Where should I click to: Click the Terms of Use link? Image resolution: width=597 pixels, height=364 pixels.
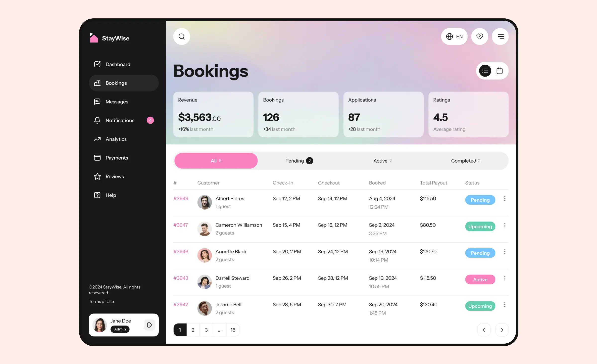(101, 301)
